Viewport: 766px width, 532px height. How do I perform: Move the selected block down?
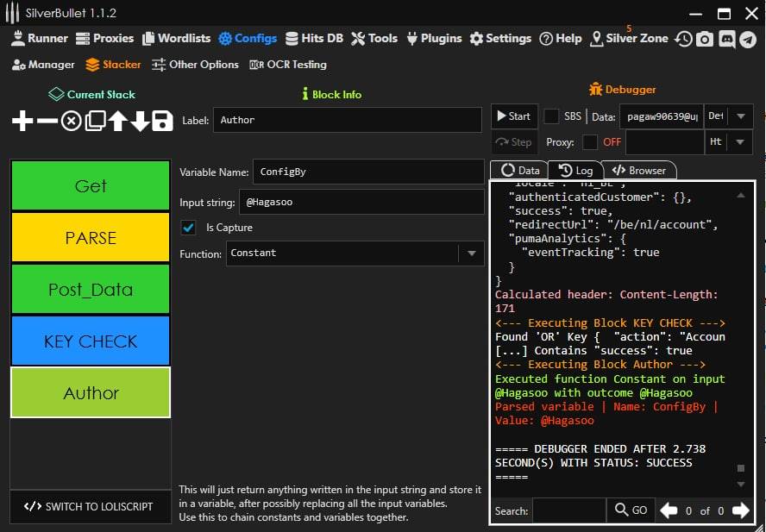coord(140,121)
